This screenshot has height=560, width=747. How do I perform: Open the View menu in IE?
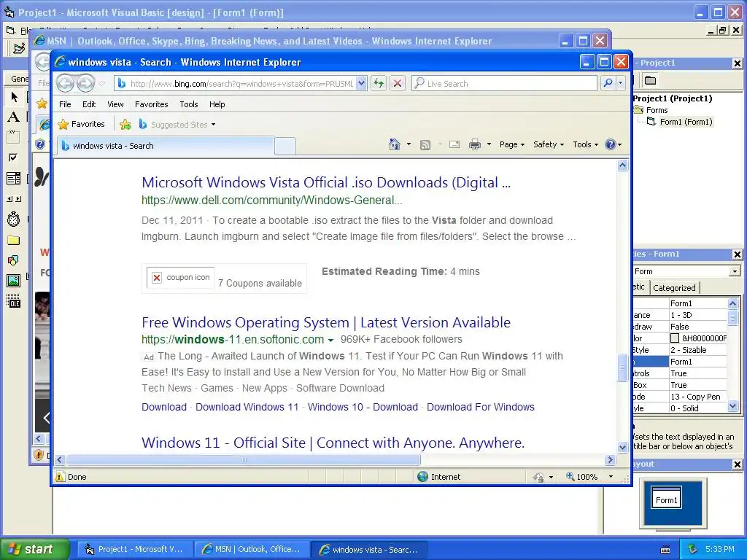click(115, 104)
